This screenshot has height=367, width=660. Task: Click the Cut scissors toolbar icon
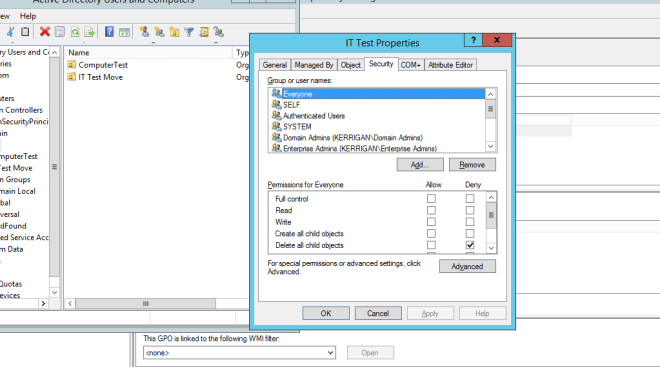coord(10,32)
